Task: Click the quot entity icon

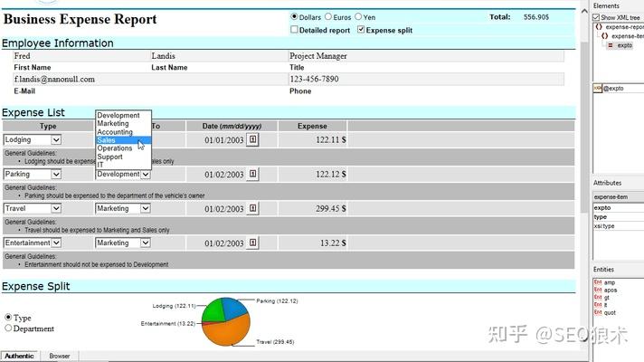Action: click(598, 312)
